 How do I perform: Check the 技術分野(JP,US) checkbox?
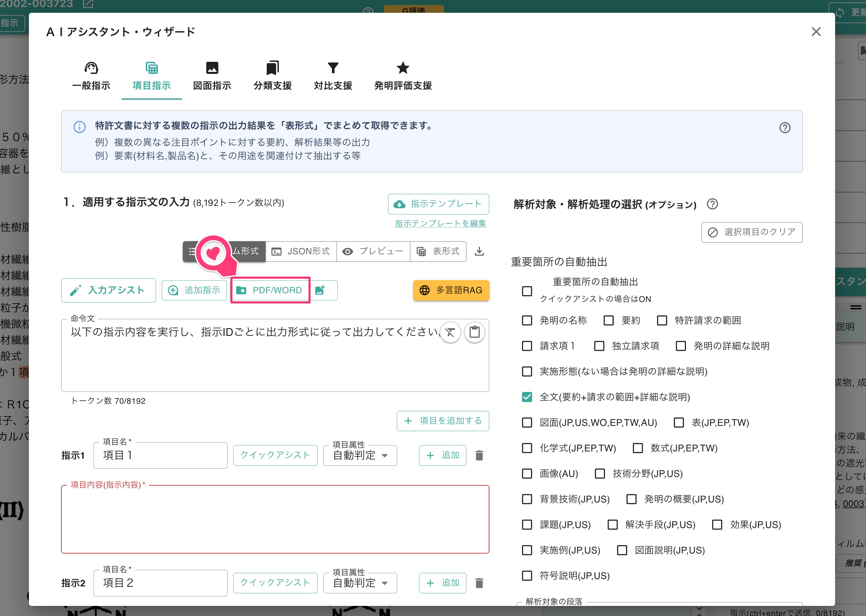click(600, 474)
